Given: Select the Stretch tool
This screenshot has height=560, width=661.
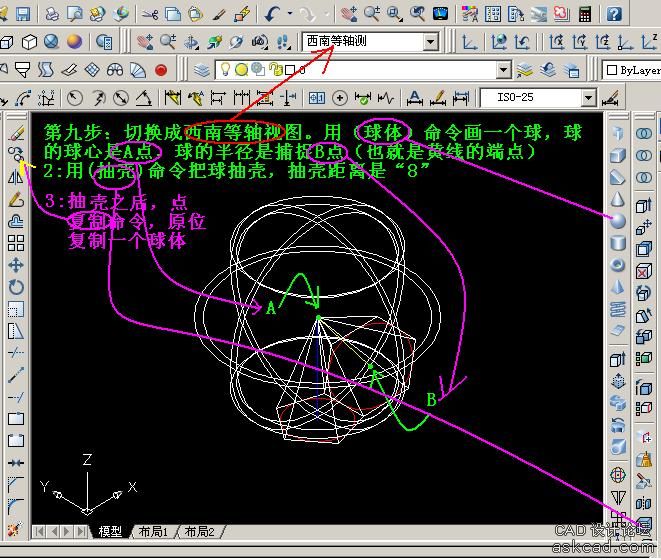Looking at the screenshot, I should click(16, 331).
